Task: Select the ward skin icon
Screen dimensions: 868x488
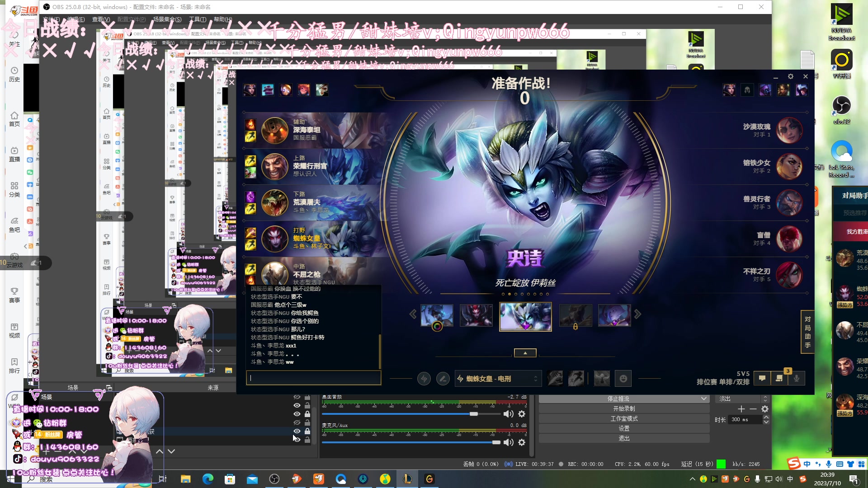Action: [x=602, y=379]
